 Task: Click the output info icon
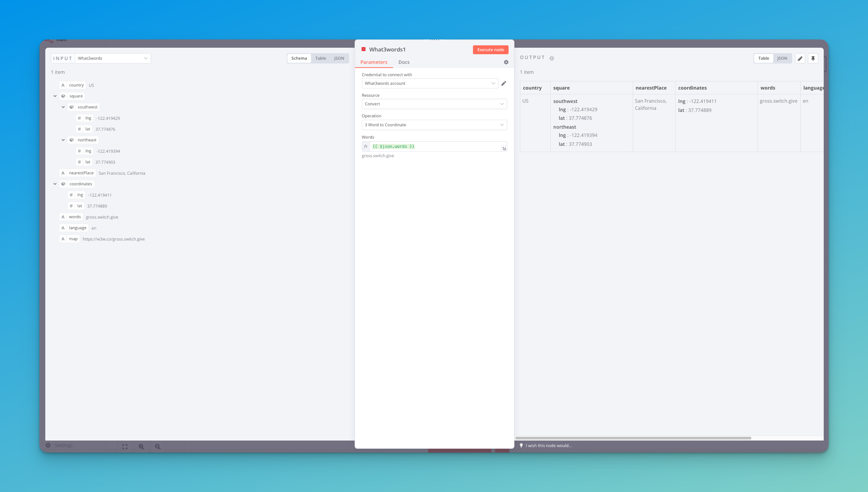[x=552, y=58]
